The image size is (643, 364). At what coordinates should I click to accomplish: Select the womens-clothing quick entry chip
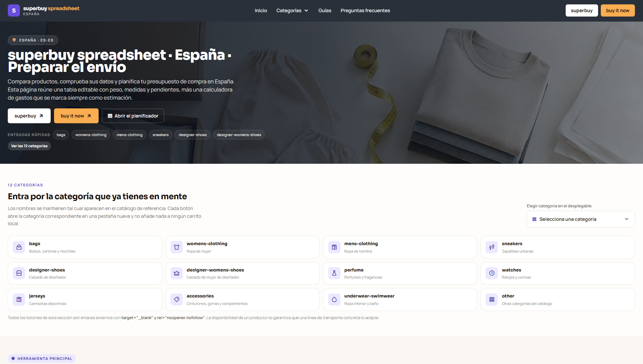(91, 135)
